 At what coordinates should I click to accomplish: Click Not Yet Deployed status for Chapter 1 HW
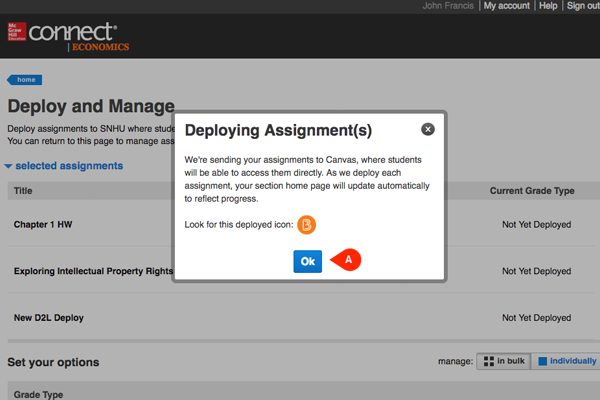click(537, 225)
